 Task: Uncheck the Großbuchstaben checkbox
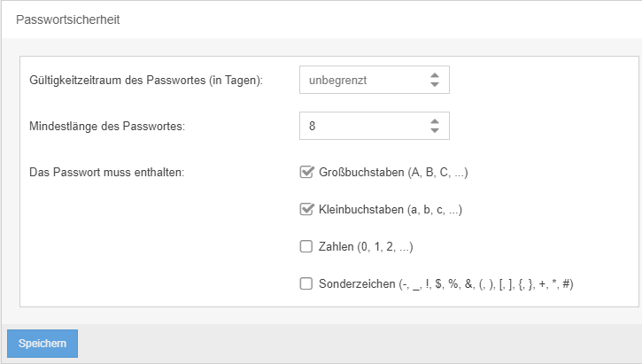pos(307,172)
